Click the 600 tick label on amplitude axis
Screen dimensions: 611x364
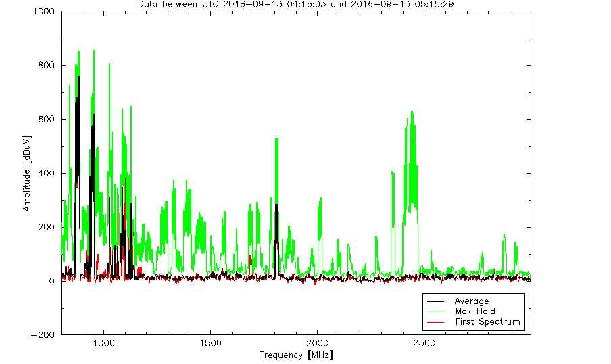[x=47, y=120]
